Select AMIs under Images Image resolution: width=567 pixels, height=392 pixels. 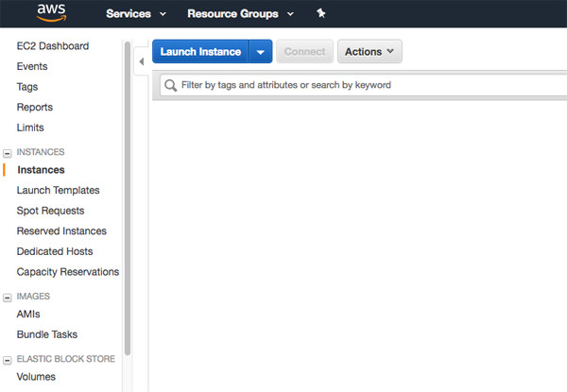pos(28,314)
